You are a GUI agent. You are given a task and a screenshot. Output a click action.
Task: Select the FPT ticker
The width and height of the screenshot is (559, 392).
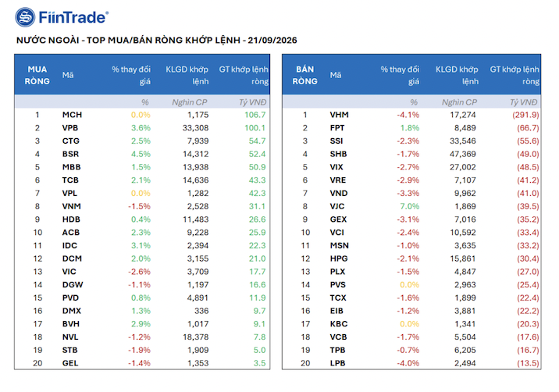tap(337, 128)
